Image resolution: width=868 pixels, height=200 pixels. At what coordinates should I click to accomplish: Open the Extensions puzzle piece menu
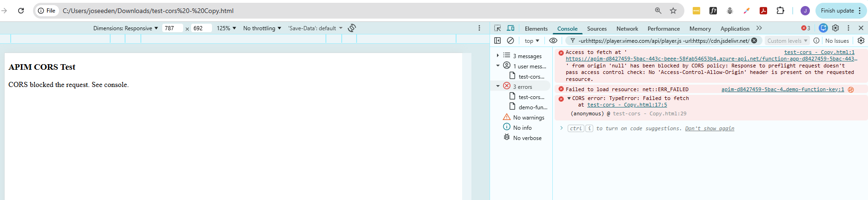click(x=780, y=11)
